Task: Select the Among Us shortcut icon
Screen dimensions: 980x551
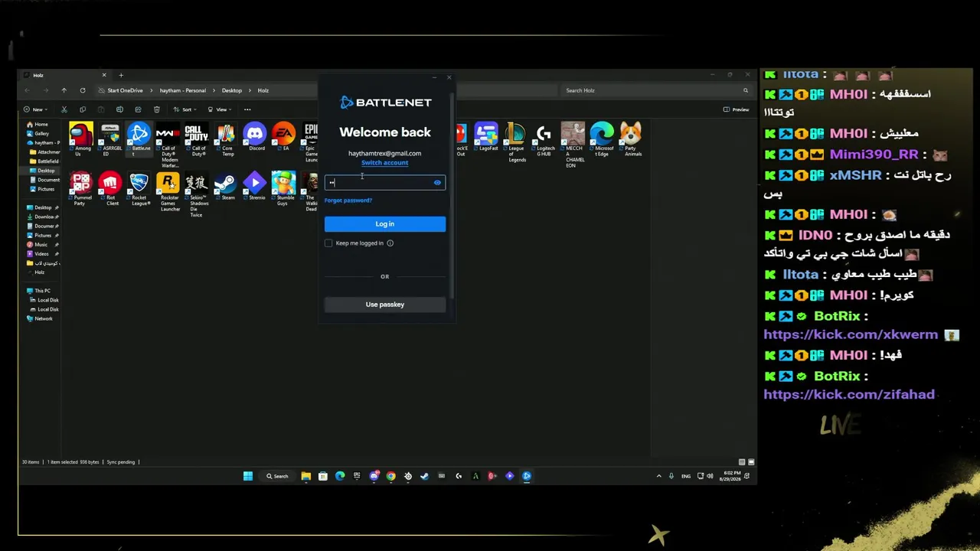Action: coord(81,133)
